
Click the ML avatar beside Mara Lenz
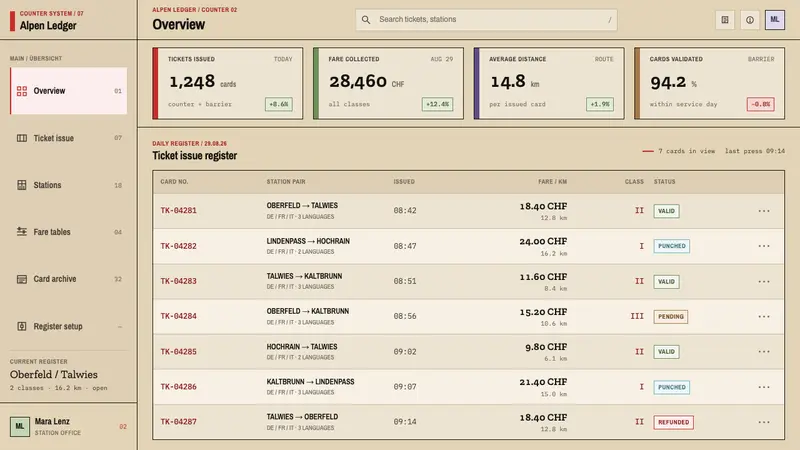click(x=19, y=426)
